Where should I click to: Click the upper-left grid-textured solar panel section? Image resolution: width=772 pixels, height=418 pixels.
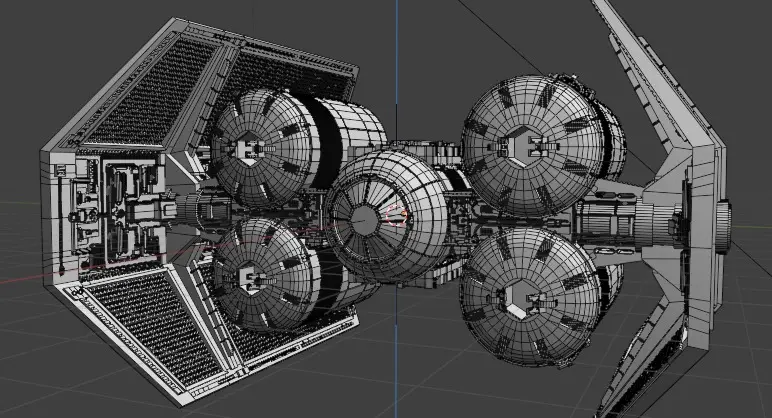pyautogui.click(x=153, y=92)
